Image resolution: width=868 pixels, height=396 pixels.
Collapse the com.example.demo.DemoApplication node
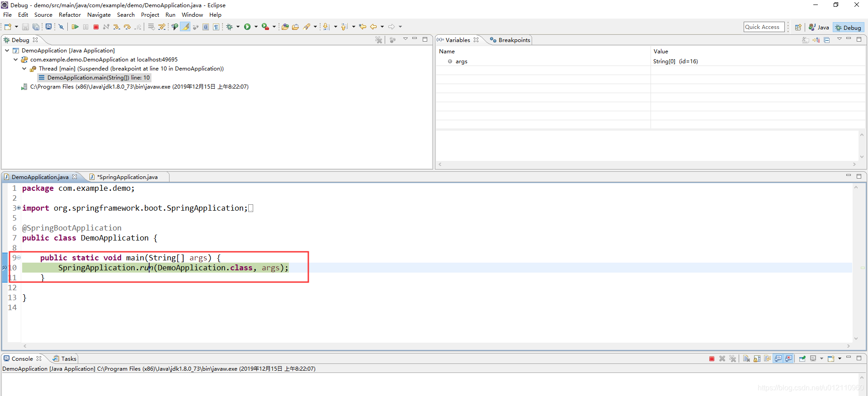[x=16, y=60]
